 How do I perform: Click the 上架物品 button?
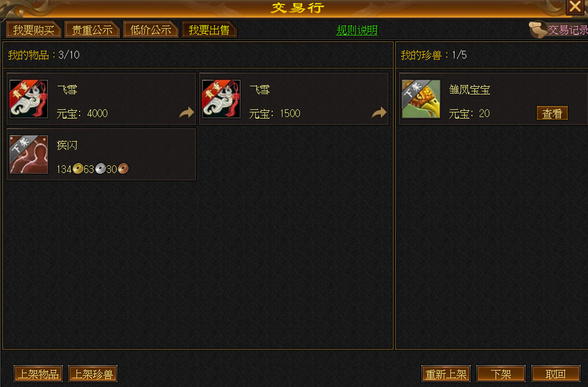38,374
